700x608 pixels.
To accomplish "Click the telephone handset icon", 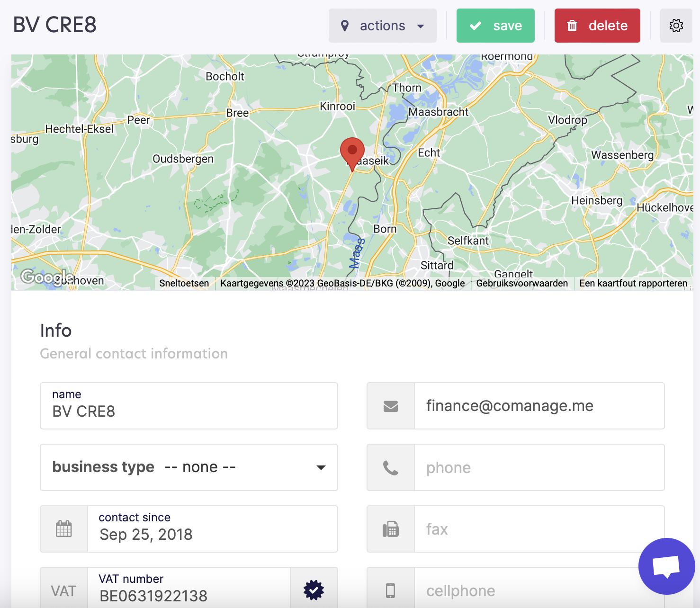I will [391, 467].
